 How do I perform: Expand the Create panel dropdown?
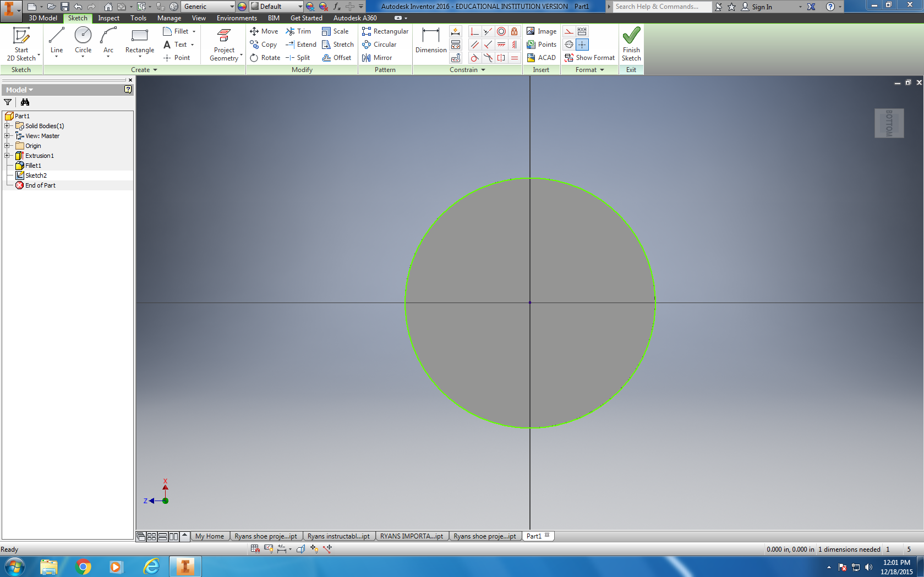(144, 70)
